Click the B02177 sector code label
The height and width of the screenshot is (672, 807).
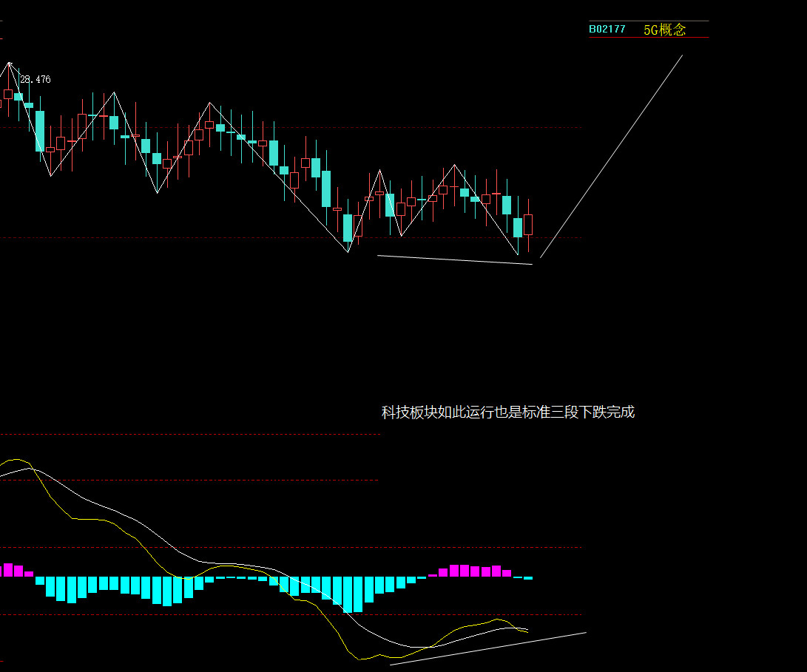607,30
